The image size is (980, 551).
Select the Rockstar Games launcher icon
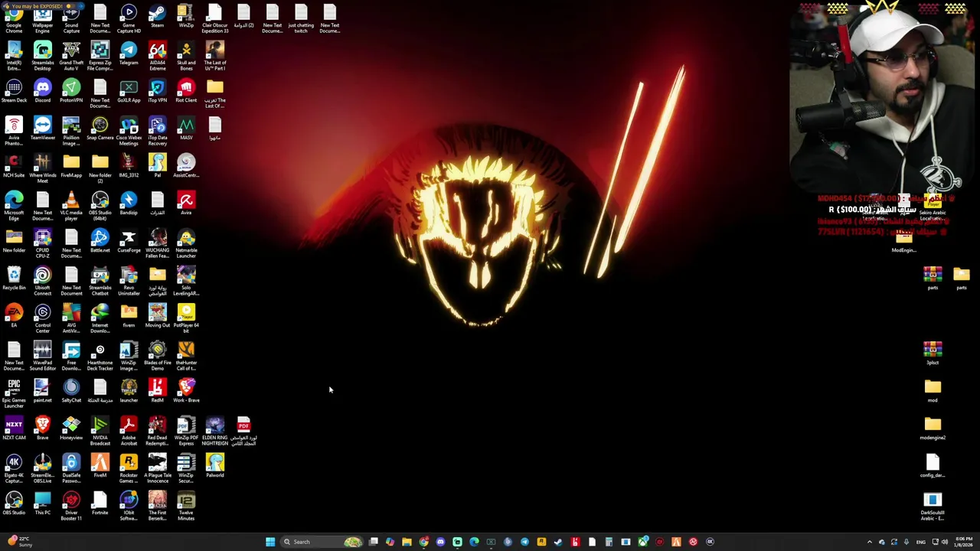click(x=129, y=469)
